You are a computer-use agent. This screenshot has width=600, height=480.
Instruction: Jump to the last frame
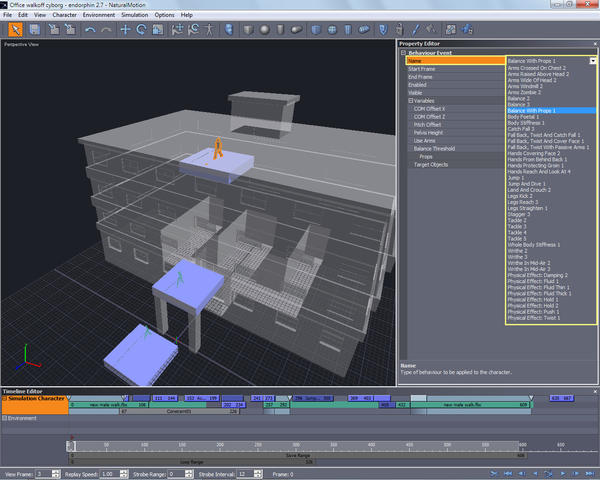click(589, 474)
